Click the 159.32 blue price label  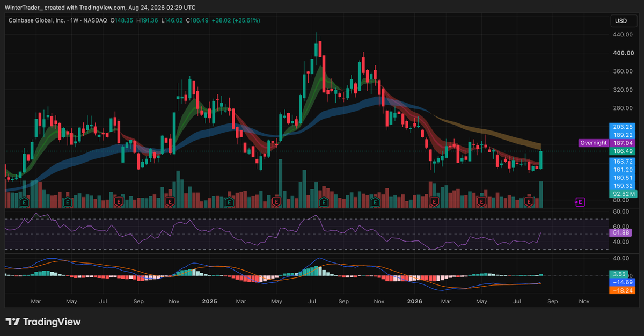pos(623,185)
